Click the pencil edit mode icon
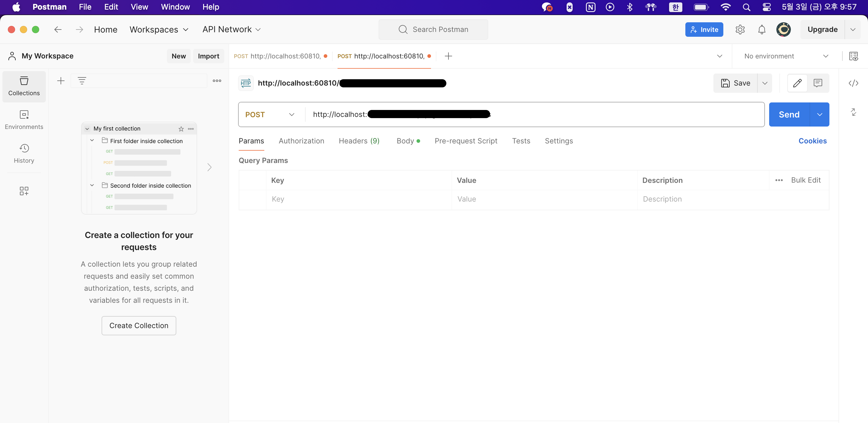868x423 pixels. 797,83
